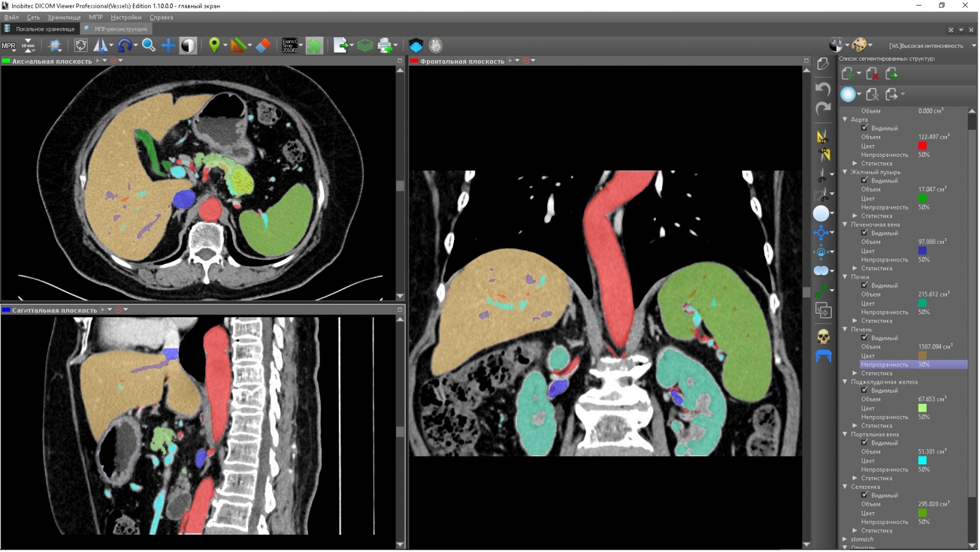Viewport: 980px width, 552px height.
Task: Click the brush sphere tool in structures panel
Action: (848, 94)
